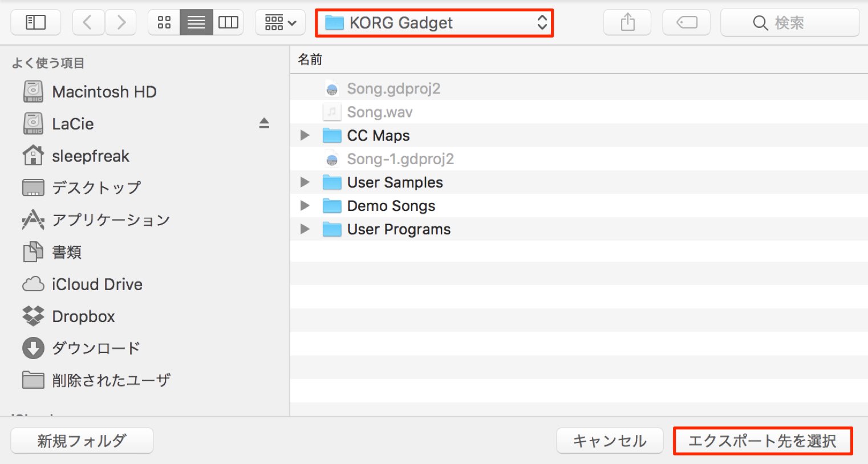
Task: Expand the Demo Songs folder triangle
Action: [305, 205]
